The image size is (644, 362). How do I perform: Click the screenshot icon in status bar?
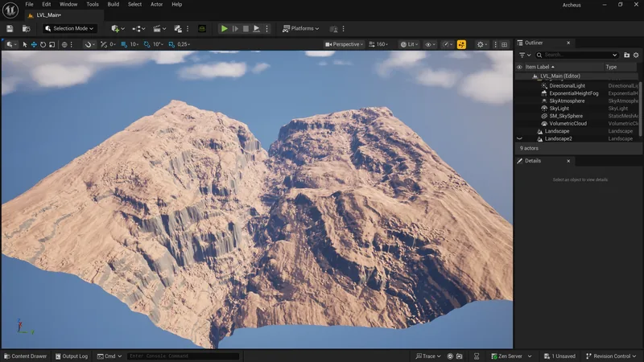click(459, 356)
